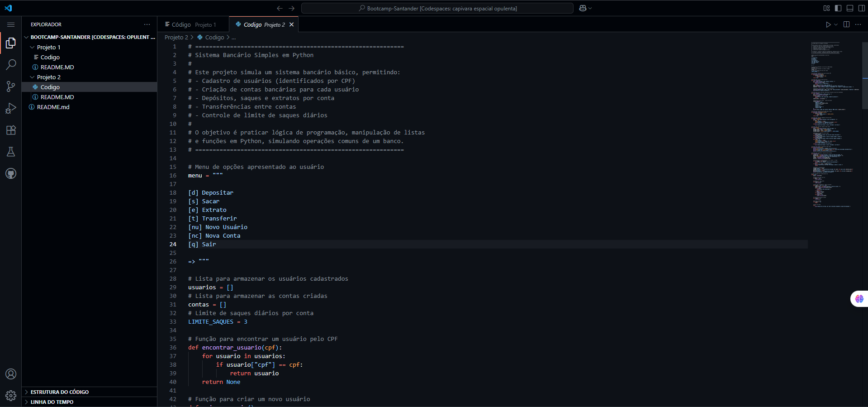This screenshot has width=868, height=407.
Task: Expand the Linha do Tempo section
Action: coord(52,402)
